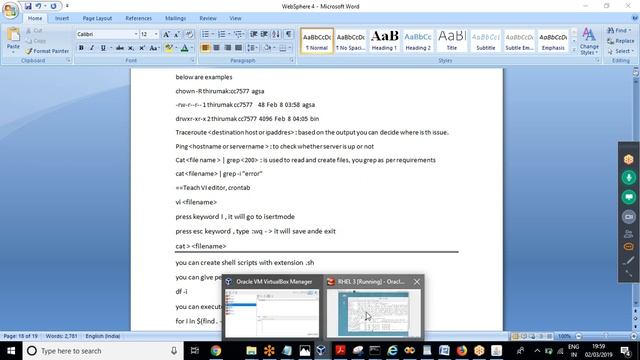Click font color red A button

pos(184,48)
